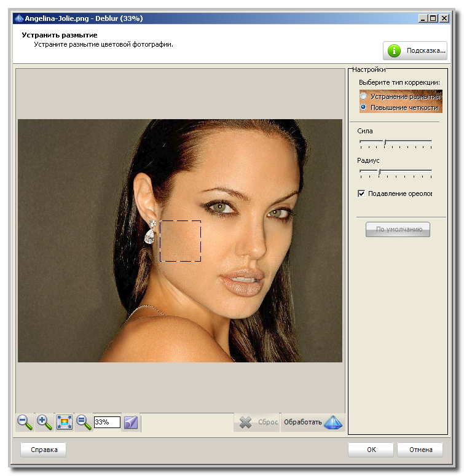The height and width of the screenshot is (476, 464).
Task: Click the Сброс reset button
Action: tap(257, 423)
